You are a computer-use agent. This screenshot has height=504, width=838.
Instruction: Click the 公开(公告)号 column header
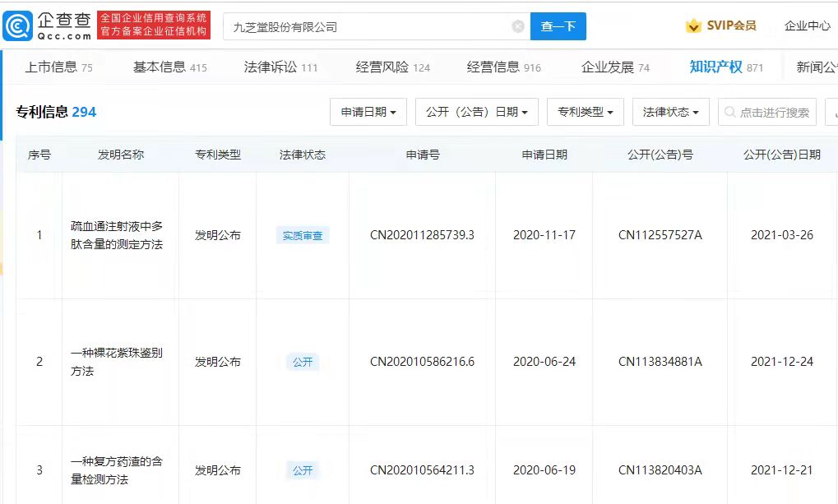point(660,155)
